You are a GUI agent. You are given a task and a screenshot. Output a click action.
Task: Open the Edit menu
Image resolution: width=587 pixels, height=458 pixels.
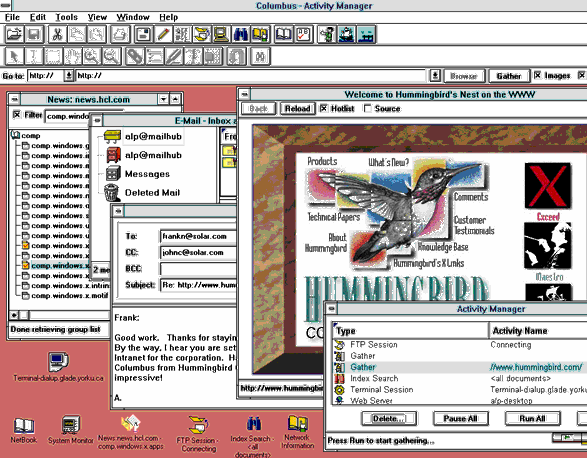point(37,17)
